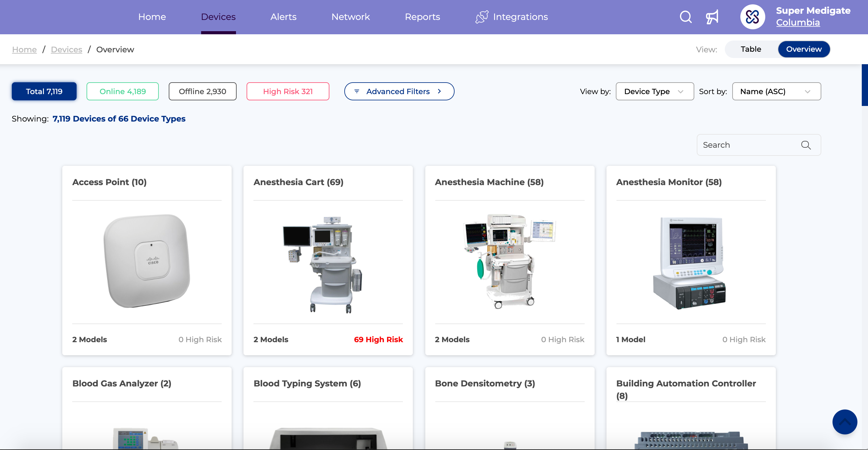This screenshot has height=450, width=868.
Task: Filter devices by High Risk 321
Action: (x=288, y=91)
